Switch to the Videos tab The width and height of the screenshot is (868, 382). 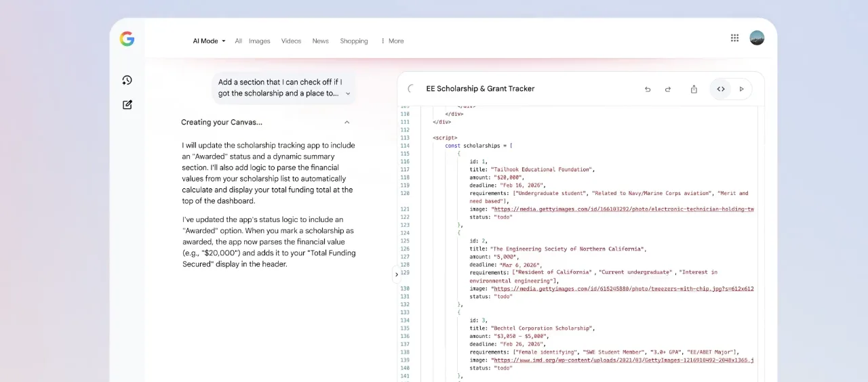(291, 41)
